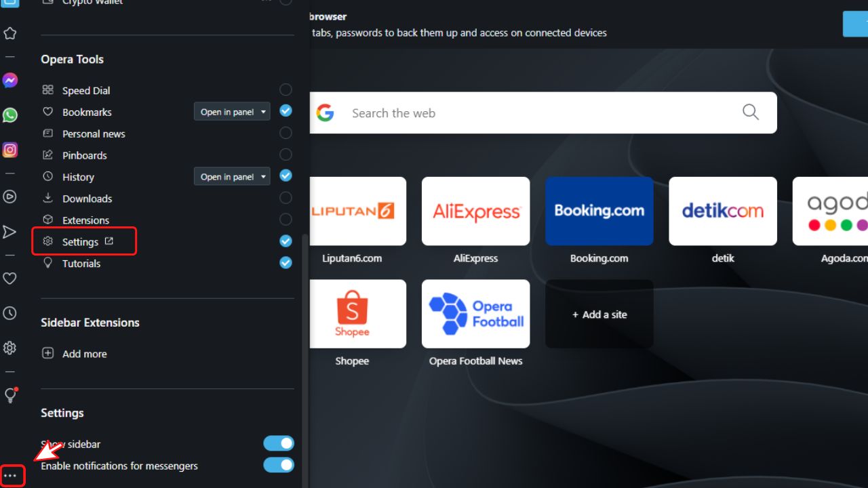Uncheck the Settings checkbox
This screenshot has height=488, width=868.
285,241
